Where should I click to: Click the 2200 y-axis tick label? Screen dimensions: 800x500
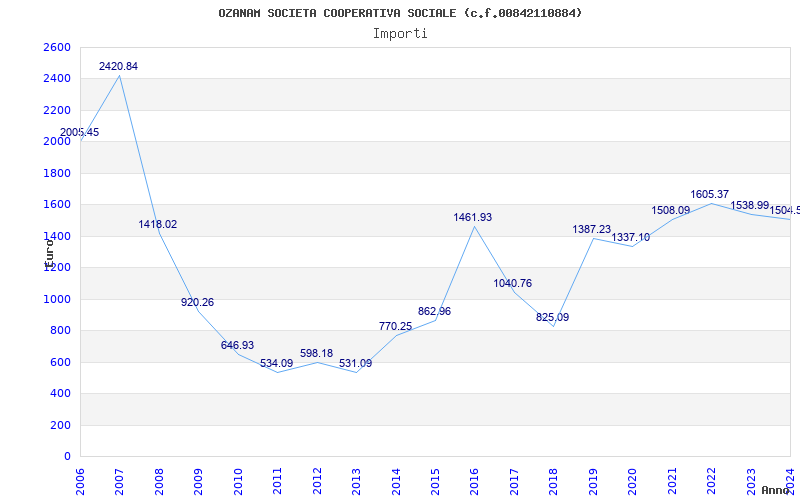click(57, 110)
